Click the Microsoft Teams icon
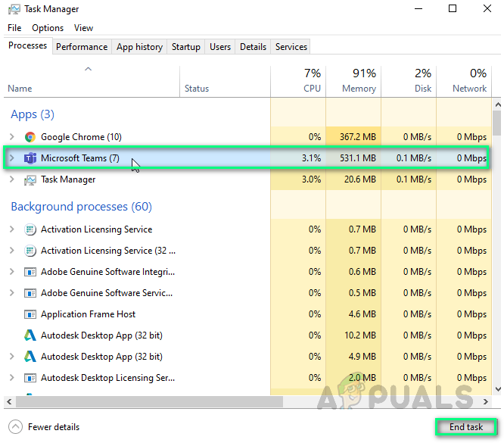Viewport: 504px width, 443px height. click(30, 158)
